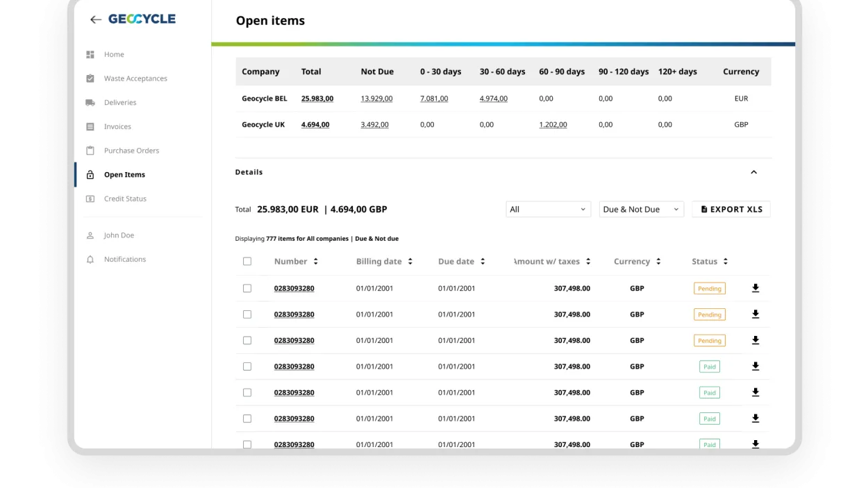Click the John Doe user profile icon
The height and width of the screenshot is (488, 868).
tap(90, 235)
